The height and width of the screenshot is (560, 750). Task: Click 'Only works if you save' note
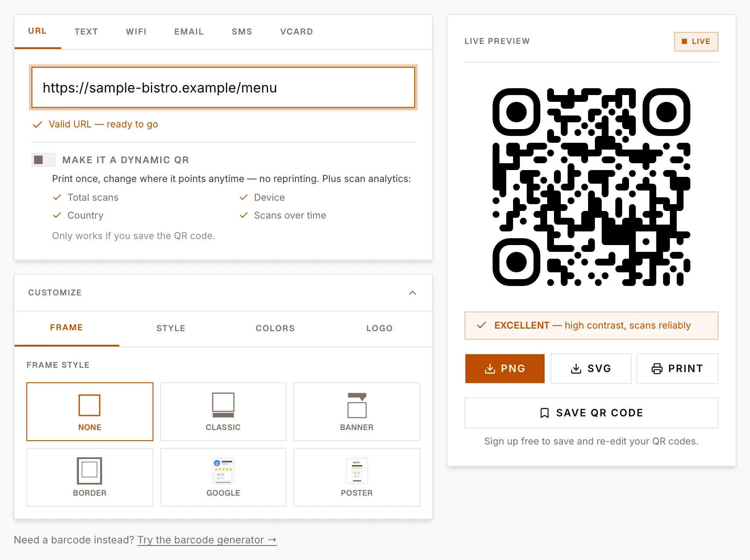pos(133,236)
